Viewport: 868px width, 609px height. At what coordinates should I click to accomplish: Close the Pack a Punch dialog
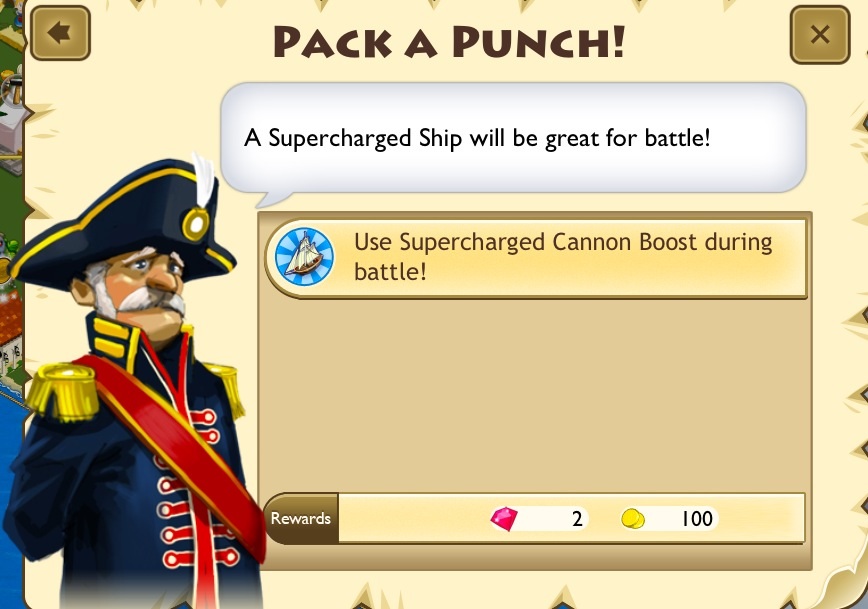click(x=820, y=35)
